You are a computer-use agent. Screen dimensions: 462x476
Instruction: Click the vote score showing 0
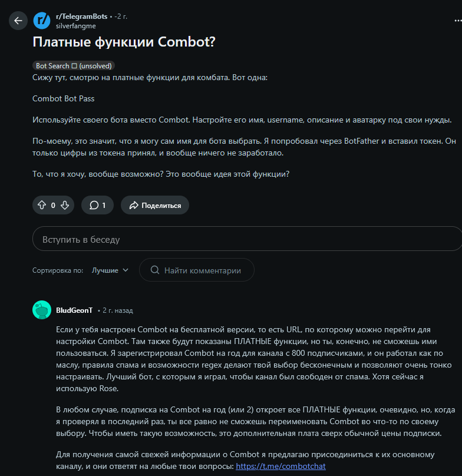pyautogui.click(x=52, y=205)
